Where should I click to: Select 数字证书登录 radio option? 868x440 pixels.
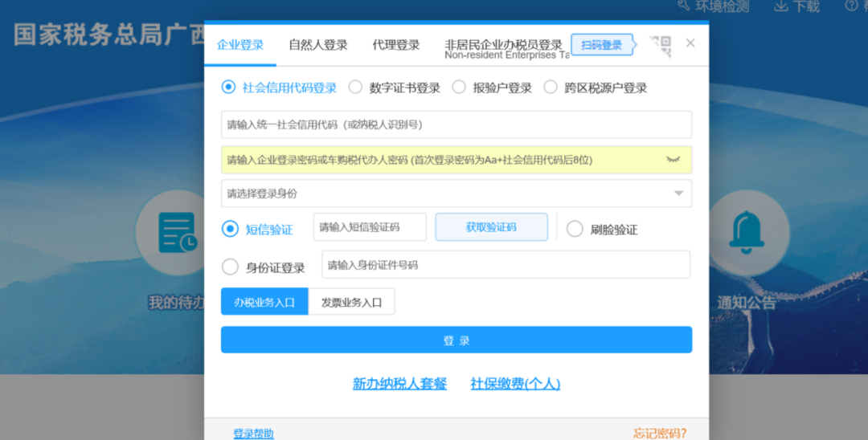[355, 88]
